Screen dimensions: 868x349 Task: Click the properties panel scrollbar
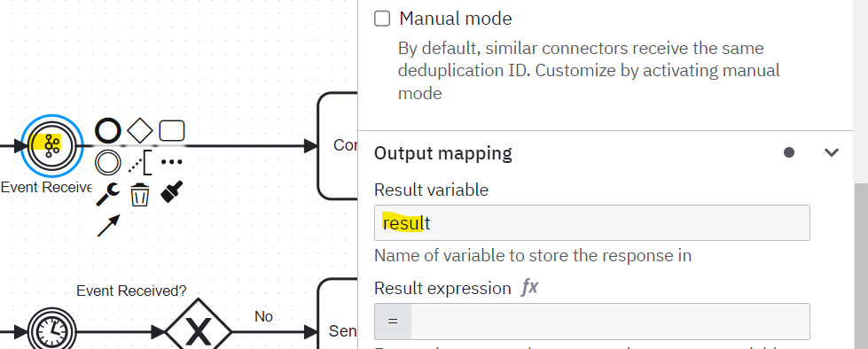click(860, 266)
